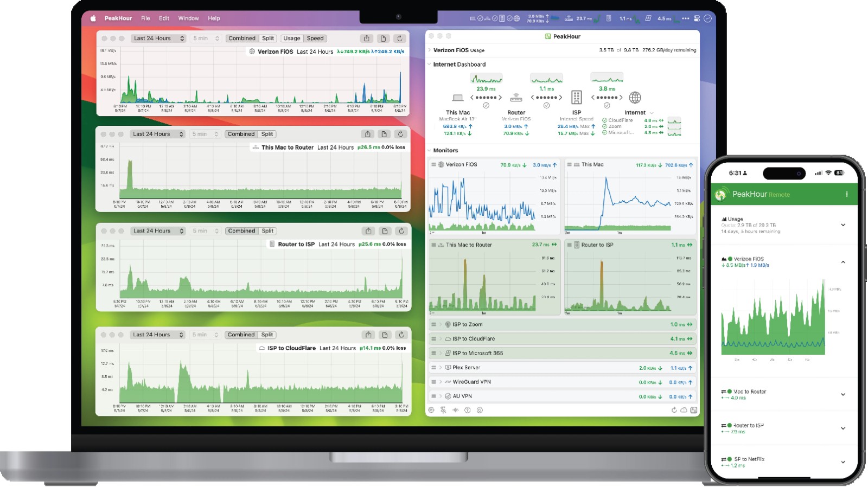
Task: Click drag handle of Plex Server row
Action: (433, 368)
